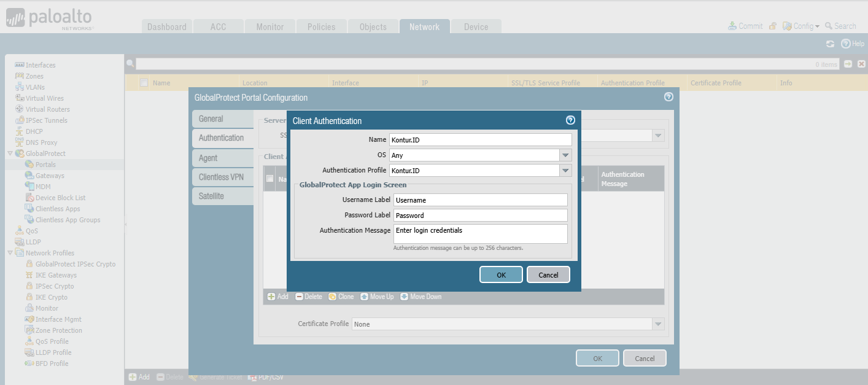The height and width of the screenshot is (385, 868).
Task: Select the General portal config tab
Action: 223,119
